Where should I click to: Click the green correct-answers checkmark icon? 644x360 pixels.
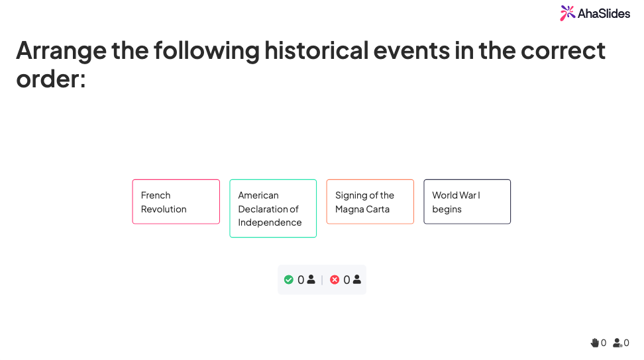[x=288, y=280]
